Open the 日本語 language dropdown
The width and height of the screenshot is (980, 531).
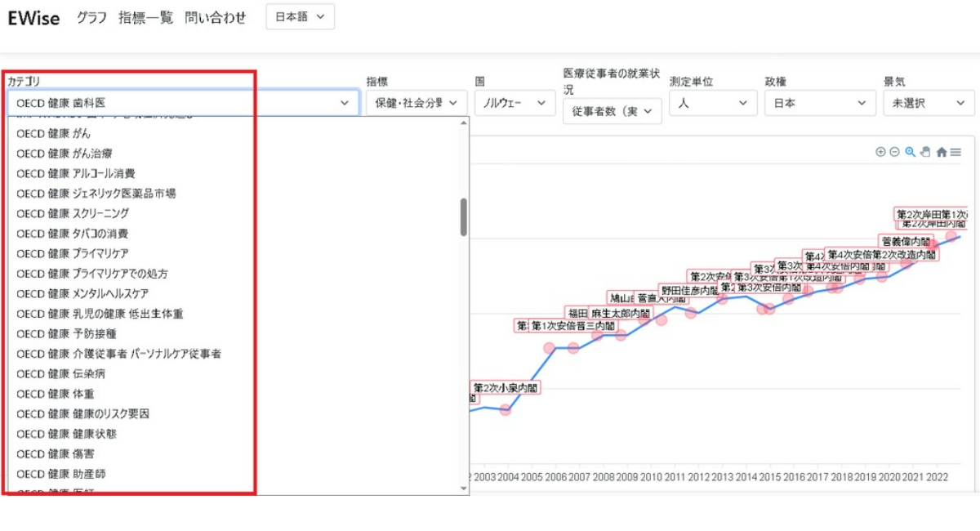click(300, 17)
